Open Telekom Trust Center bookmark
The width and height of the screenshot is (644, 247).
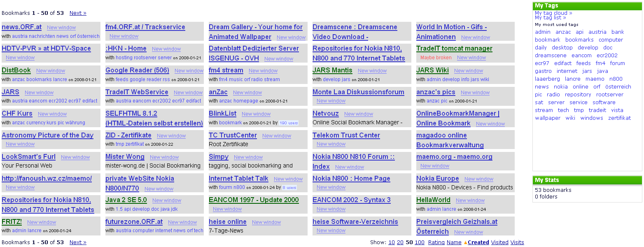pos(346,135)
